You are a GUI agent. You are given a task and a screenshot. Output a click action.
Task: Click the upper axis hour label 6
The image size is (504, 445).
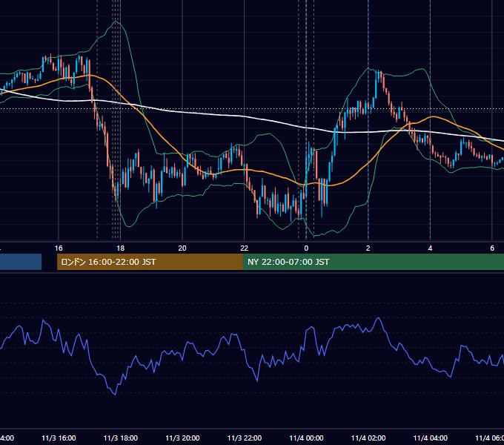pyautogui.click(x=492, y=248)
